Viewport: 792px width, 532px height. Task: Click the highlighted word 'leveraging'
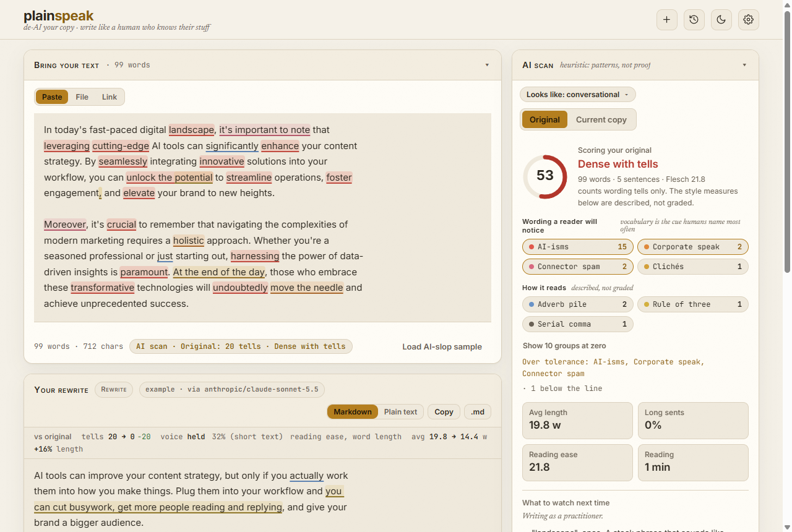[67, 146]
